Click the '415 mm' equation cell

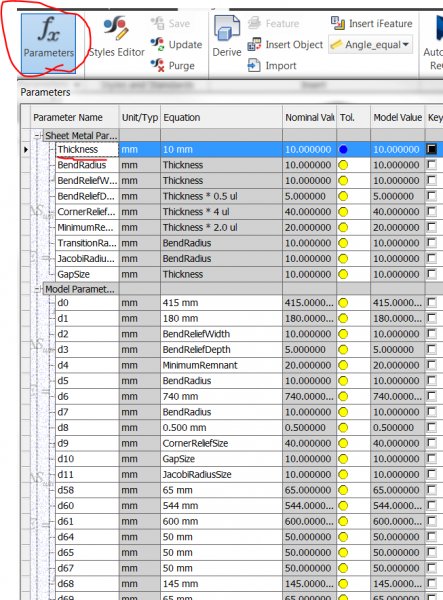tap(222, 303)
